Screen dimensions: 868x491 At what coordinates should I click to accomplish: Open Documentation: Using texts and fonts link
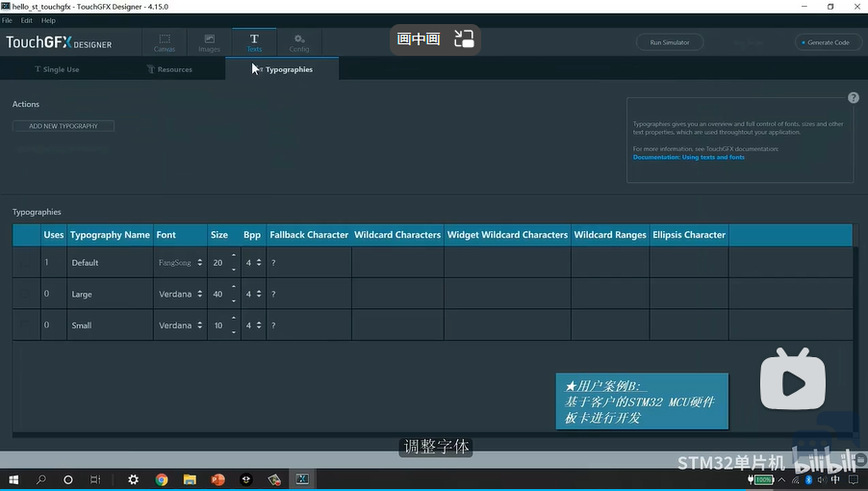[x=689, y=157]
